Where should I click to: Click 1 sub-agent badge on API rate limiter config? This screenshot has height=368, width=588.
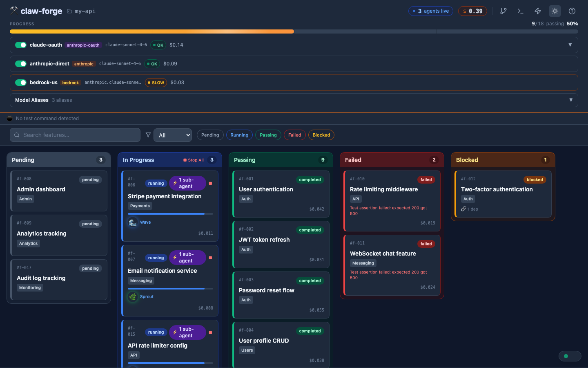pos(187,332)
